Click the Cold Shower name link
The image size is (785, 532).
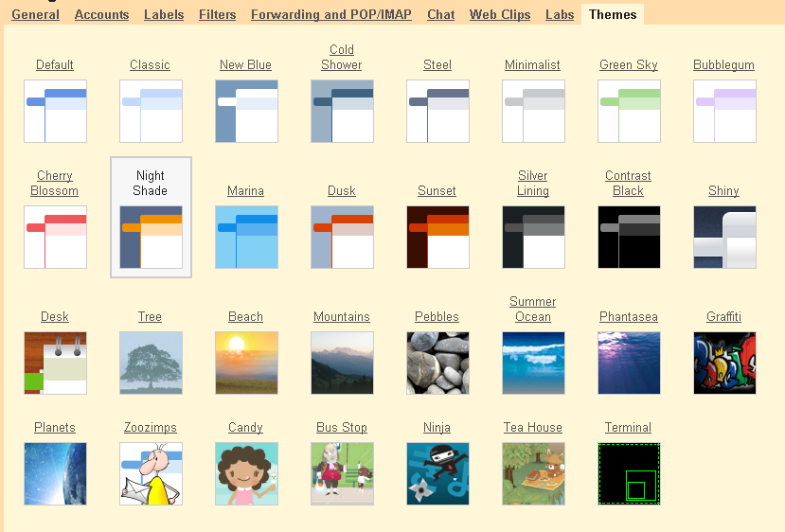point(342,57)
